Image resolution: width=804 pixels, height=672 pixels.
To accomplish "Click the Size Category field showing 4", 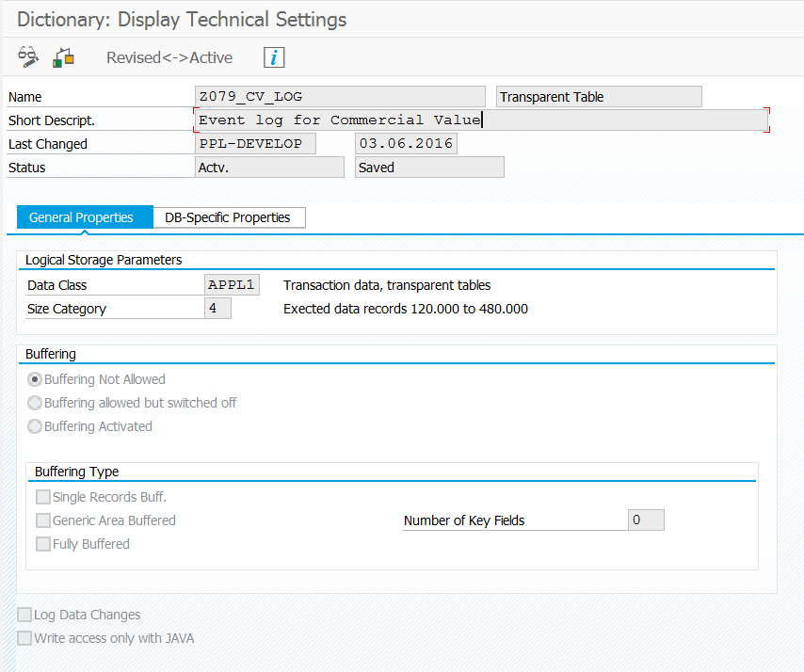I will click(x=216, y=308).
